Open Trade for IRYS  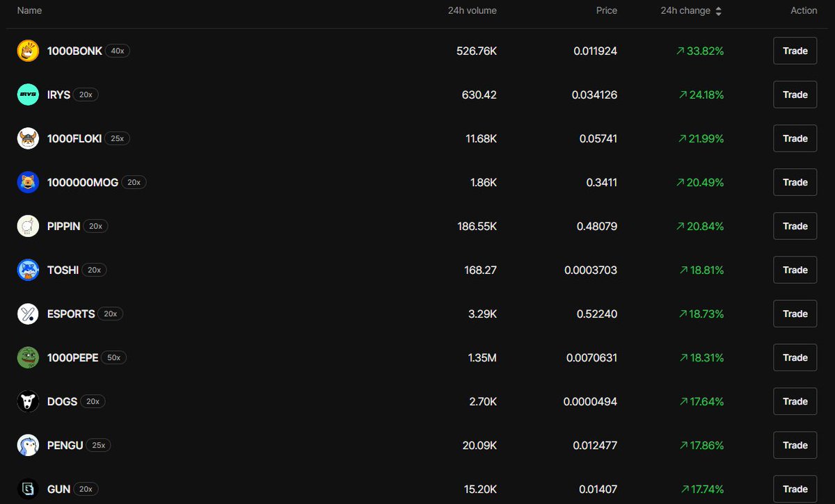coord(795,95)
